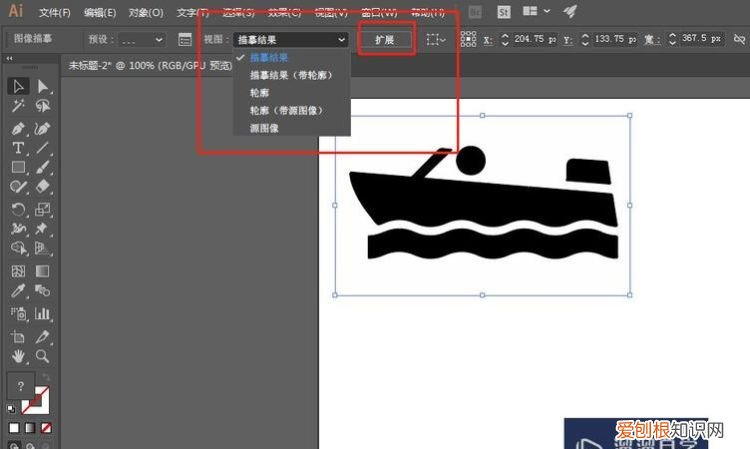Viewport: 750px width, 449px height.
Task: Apply the Gradient fill mode button
Action: point(30,427)
